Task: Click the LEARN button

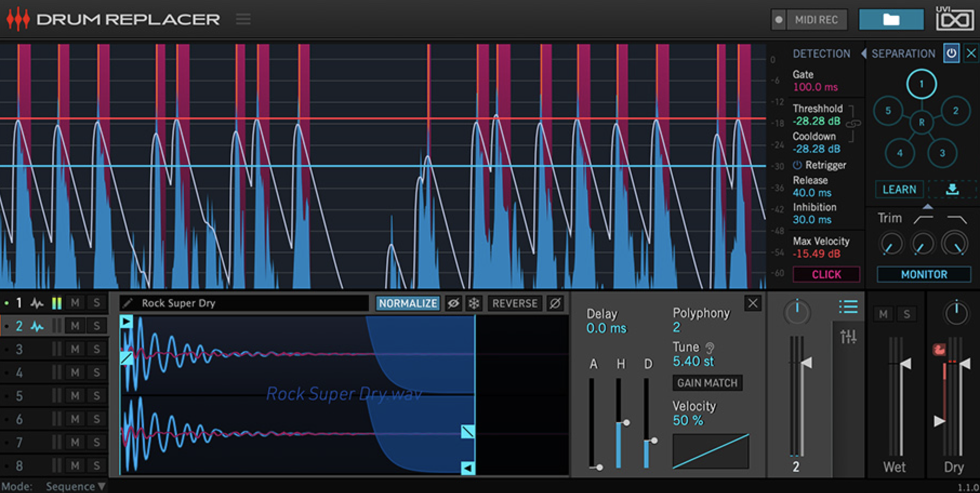Action: coord(900,190)
